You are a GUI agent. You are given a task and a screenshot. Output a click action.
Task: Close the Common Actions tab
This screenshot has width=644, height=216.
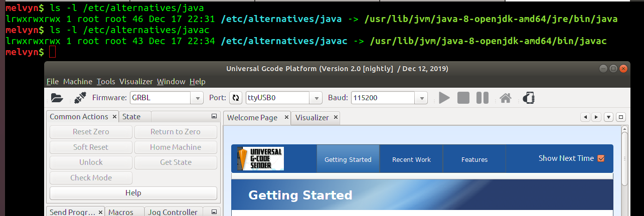pos(114,116)
